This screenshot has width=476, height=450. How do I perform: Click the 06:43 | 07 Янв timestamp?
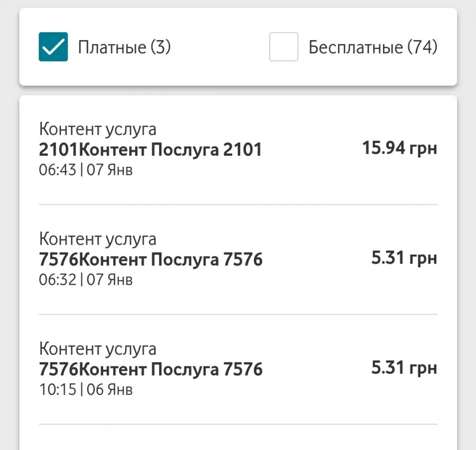coord(86,170)
